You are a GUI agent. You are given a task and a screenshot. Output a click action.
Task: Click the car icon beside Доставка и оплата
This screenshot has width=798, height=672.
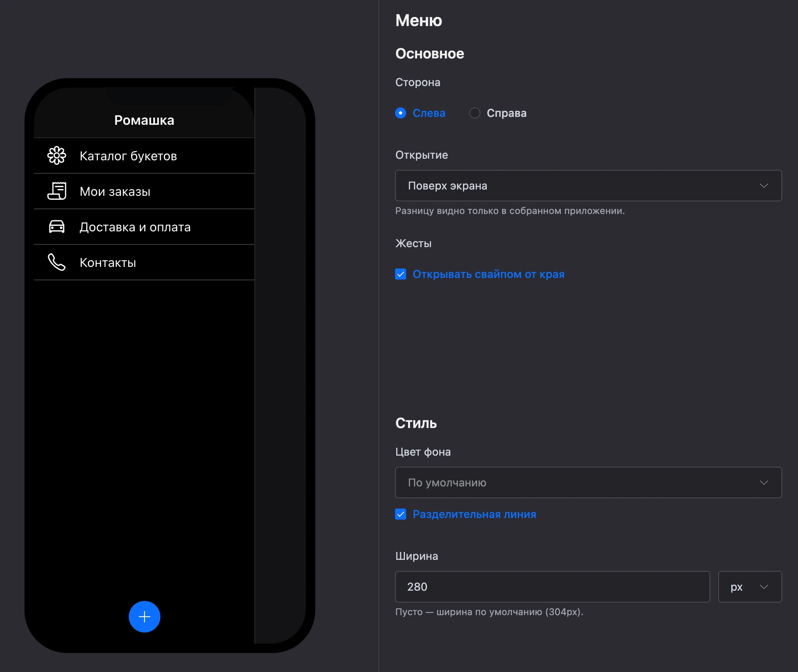(x=57, y=227)
